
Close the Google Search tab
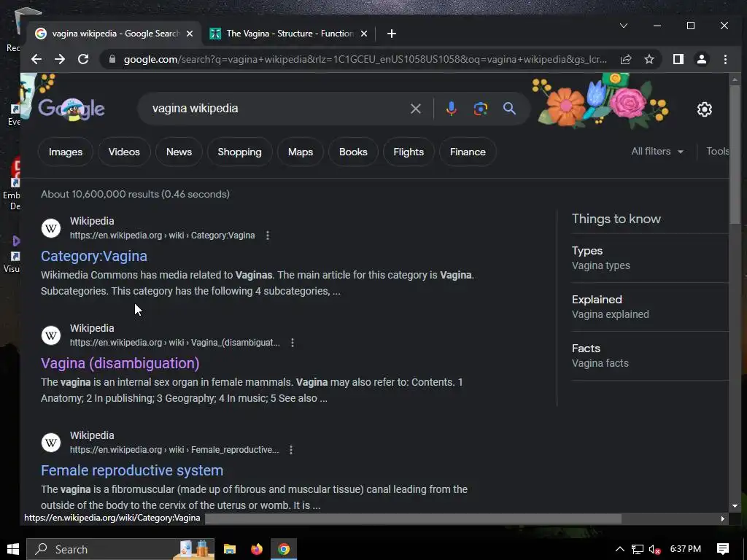(x=190, y=34)
